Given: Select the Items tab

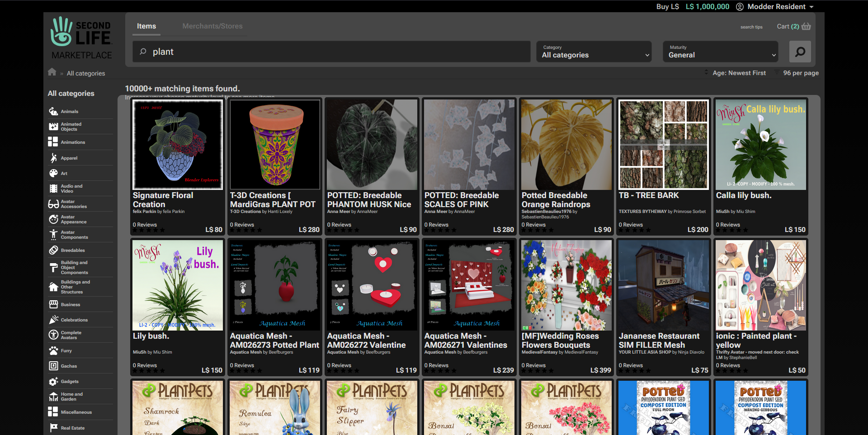Looking at the screenshot, I should 146,26.
